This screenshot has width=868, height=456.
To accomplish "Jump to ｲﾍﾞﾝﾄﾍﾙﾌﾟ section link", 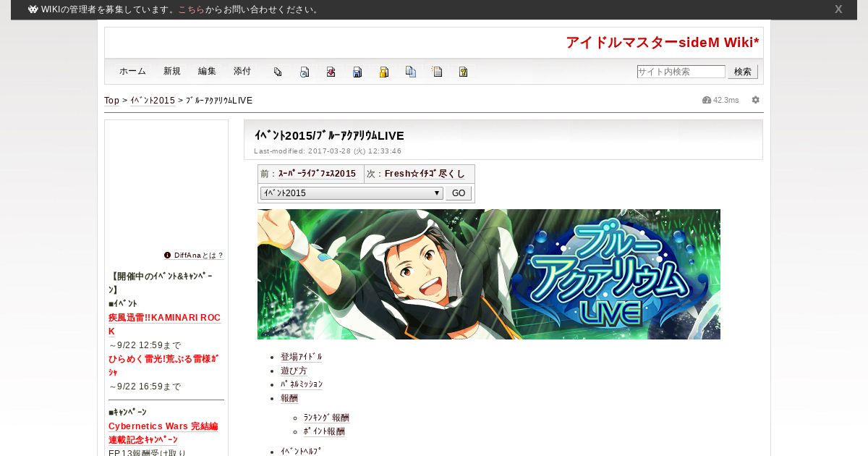I will tap(301, 451).
